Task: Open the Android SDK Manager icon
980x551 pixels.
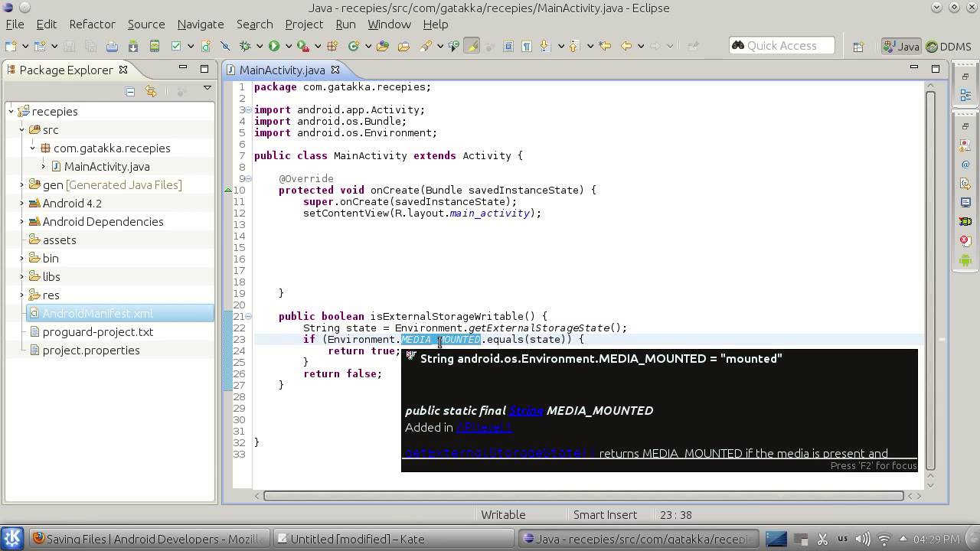Action: (x=132, y=46)
